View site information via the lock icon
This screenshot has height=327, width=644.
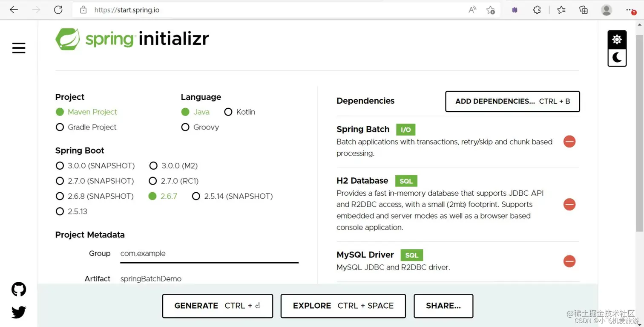[x=83, y=10]
